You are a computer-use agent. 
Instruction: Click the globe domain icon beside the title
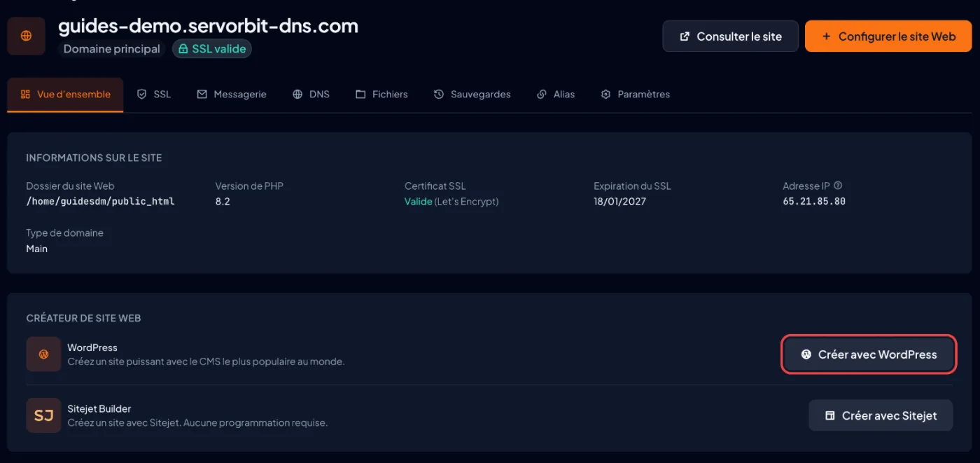tap(27, 36)
